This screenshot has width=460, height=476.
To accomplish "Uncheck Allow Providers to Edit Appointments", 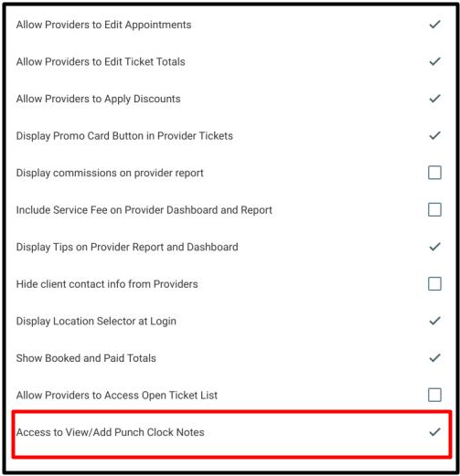I will point(434,25).
